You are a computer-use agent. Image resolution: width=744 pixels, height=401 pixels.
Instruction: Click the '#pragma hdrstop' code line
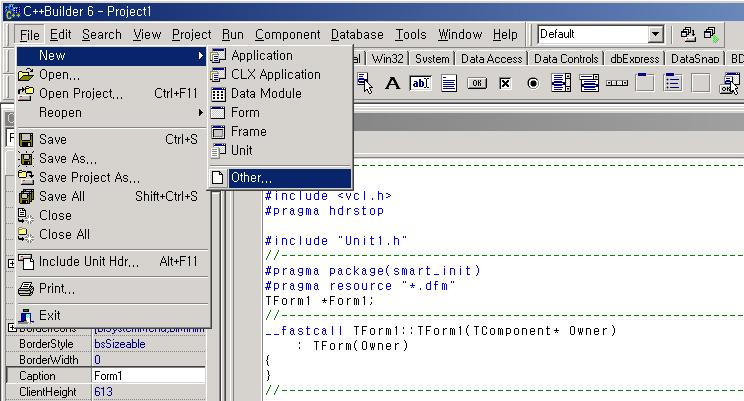325,211
